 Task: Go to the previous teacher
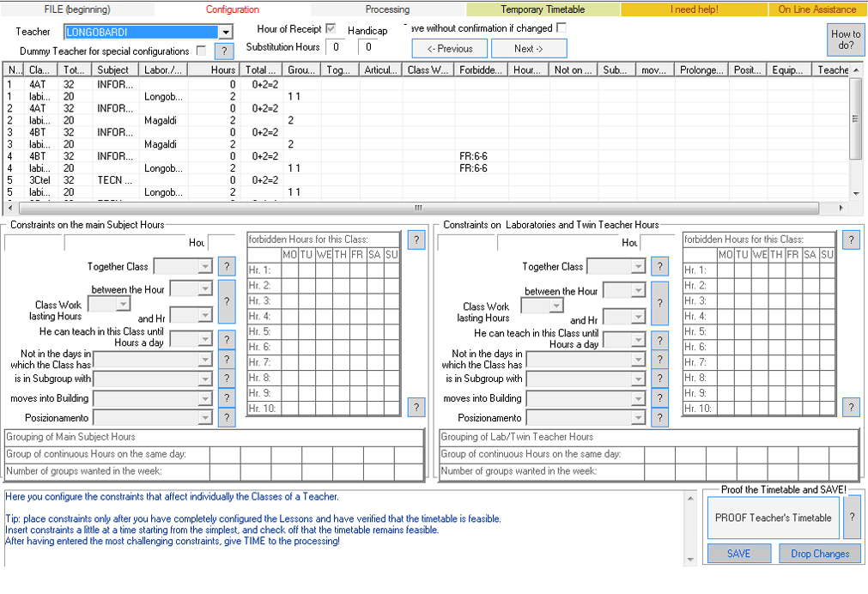pos(450,49)
